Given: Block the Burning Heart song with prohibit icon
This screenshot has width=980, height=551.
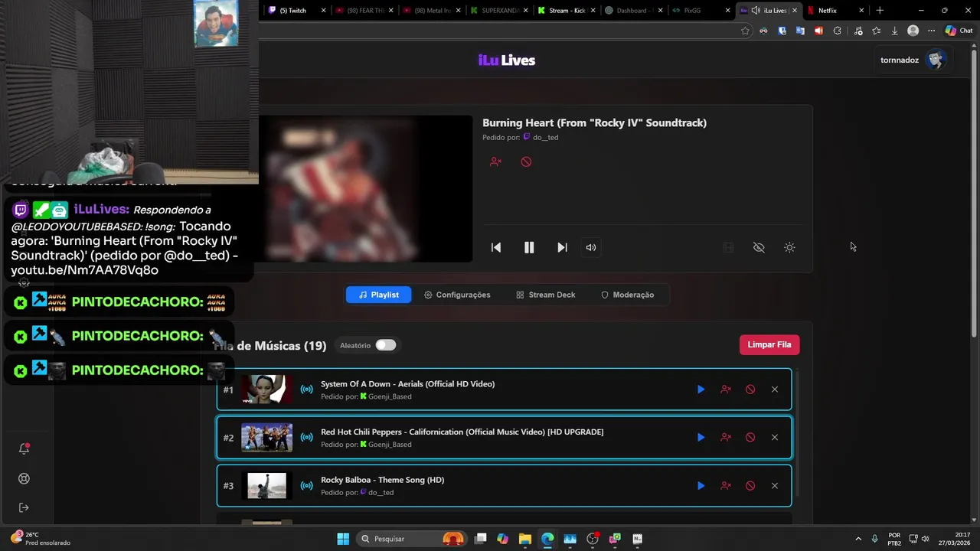Looking at the screenshot, I should 526,161.
